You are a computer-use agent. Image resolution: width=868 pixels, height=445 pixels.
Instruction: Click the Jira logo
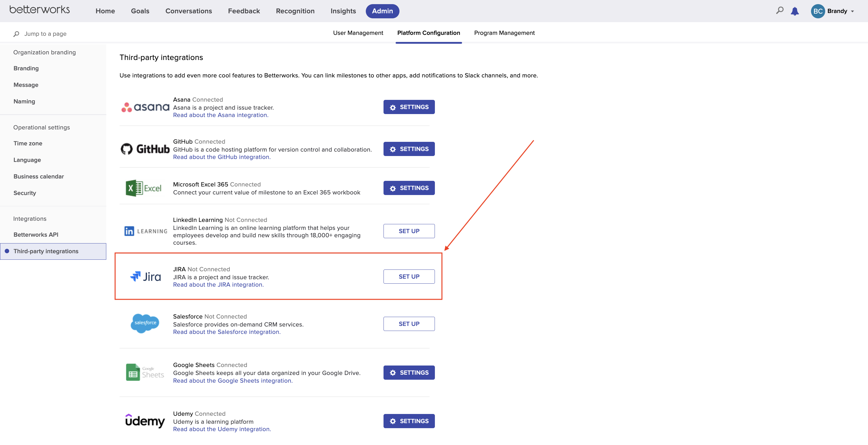coord(146,277)
